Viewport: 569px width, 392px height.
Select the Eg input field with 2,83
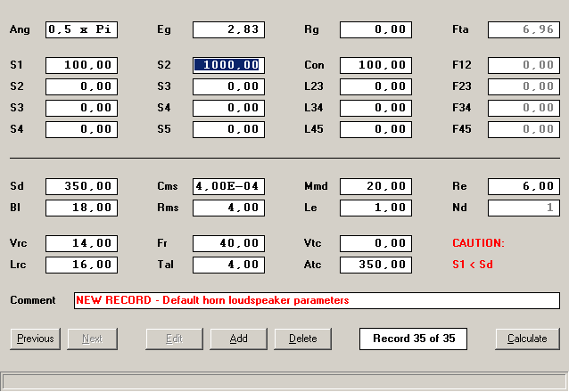[228, 29]
